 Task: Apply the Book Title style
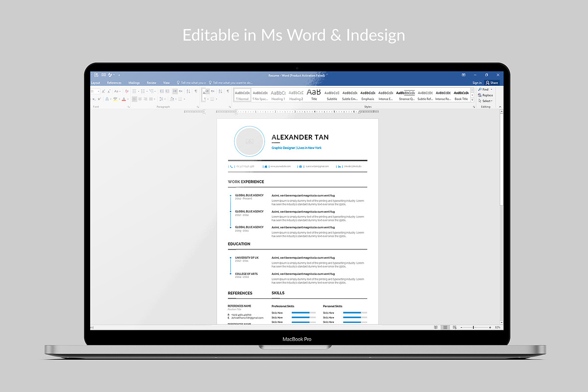point(461,95)
